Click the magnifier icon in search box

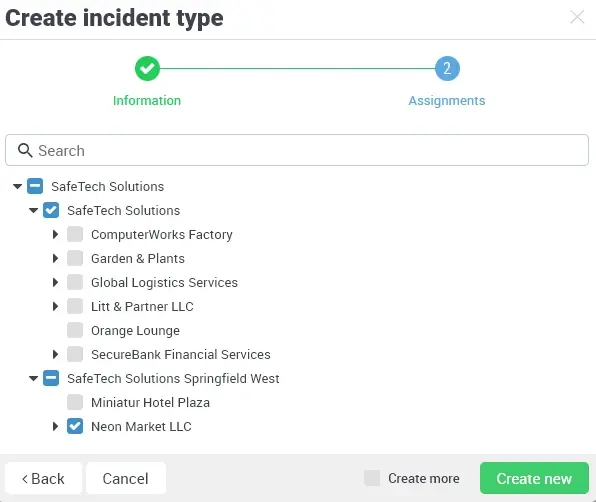pos(25,150)
